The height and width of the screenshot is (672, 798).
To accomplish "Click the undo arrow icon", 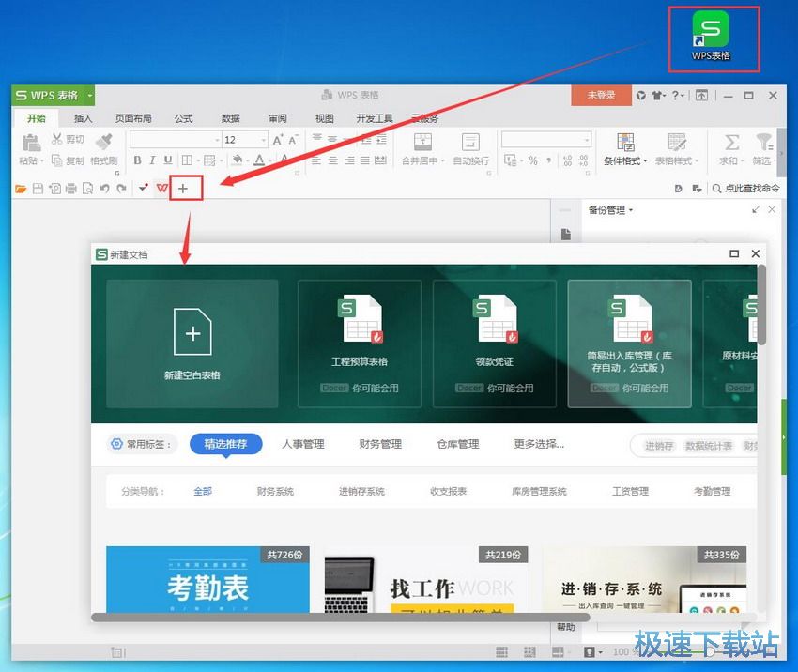I will click(x=105, y=189).
